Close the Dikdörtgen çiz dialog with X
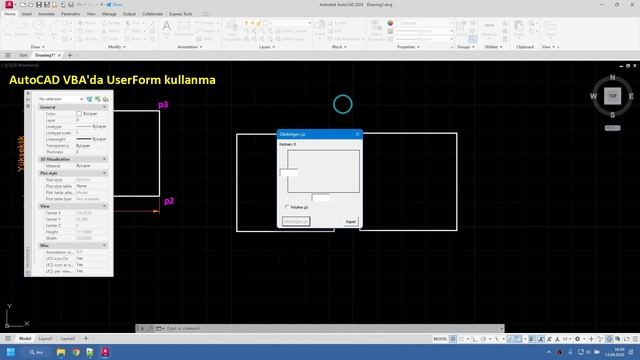640x360 pixels. click(x=358, y=134)
